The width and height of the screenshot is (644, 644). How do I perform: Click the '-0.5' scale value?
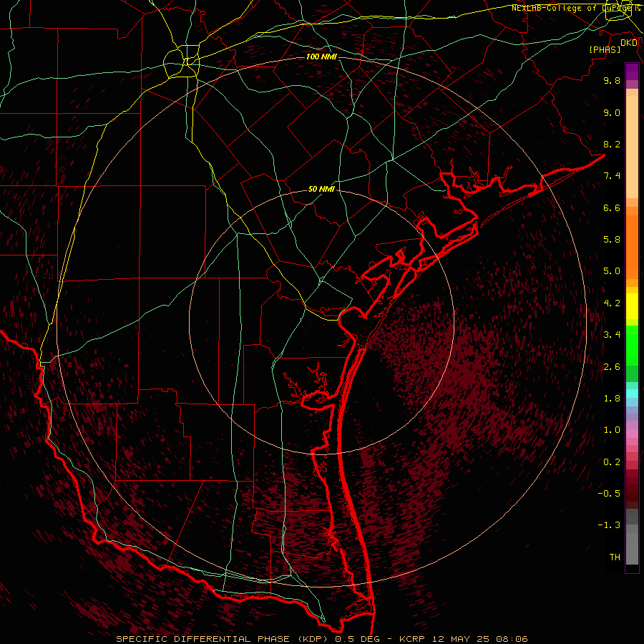click(609, 494)
